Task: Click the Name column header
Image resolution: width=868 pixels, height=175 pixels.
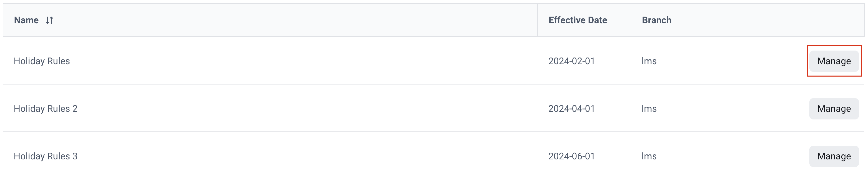Action: pos(26,20)
